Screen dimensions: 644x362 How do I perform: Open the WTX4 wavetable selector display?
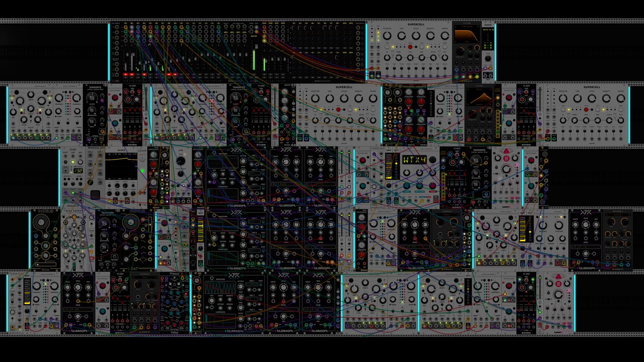(414, 160)
